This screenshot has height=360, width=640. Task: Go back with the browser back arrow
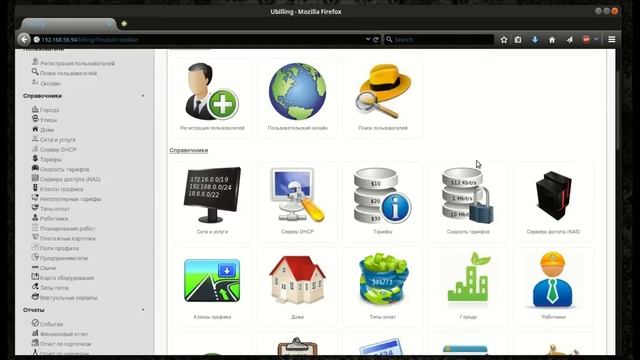[24, 39]
